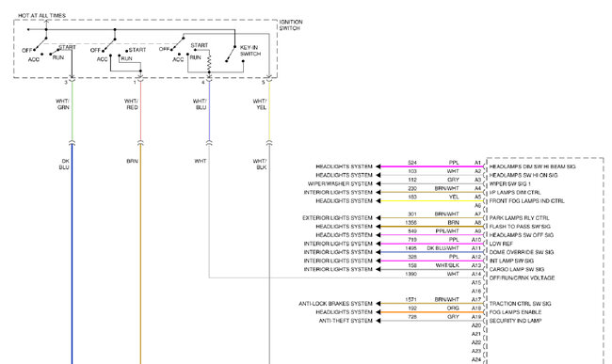Click the "WIPER/WASHER SYSTEM" reference
The height and width of the screenshot is (364, 612).
tap(340, 183)
